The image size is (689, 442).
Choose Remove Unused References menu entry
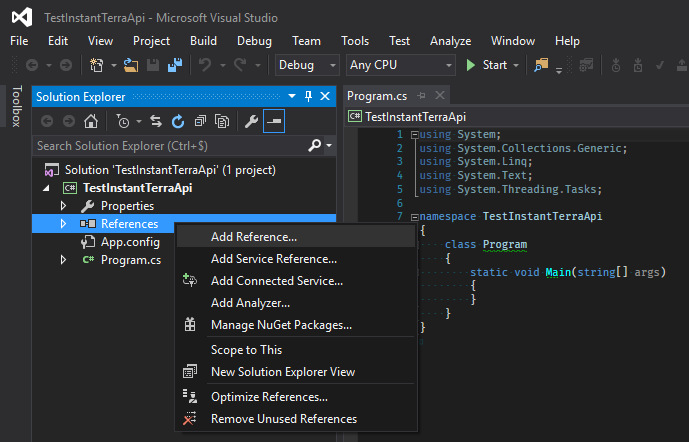[296, 419]
